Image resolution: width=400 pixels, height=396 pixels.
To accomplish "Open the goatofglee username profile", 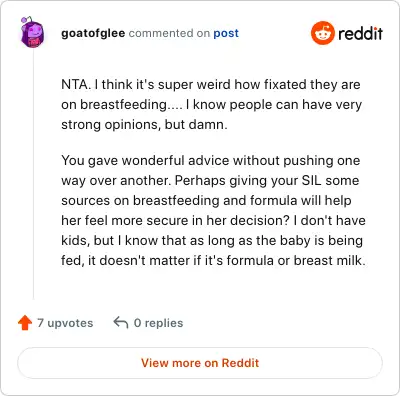I will click(93, 33).
